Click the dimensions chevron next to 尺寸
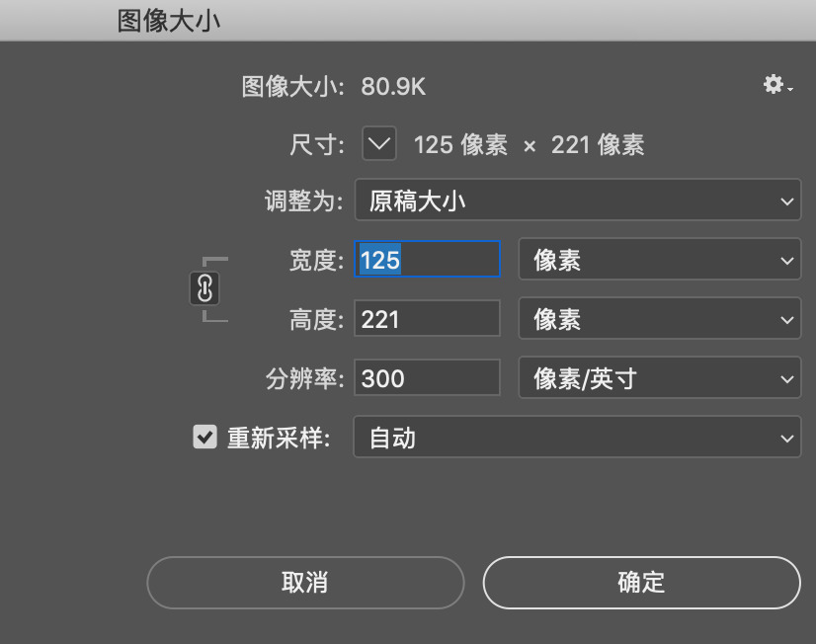Screen dimensions: 816x644 click(381, 144)
